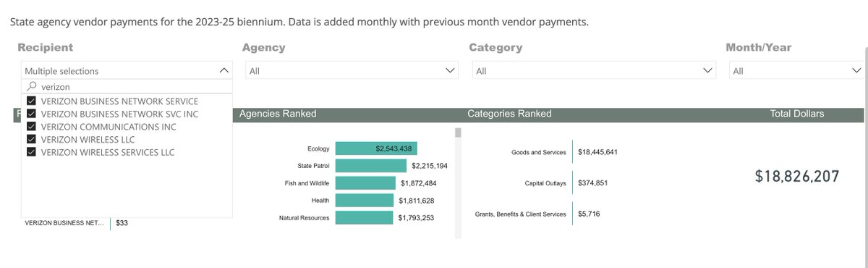The width and height of the screenshot is (868, 268).
Task: Click the Total Dollars header
Action: click(796, 114)
